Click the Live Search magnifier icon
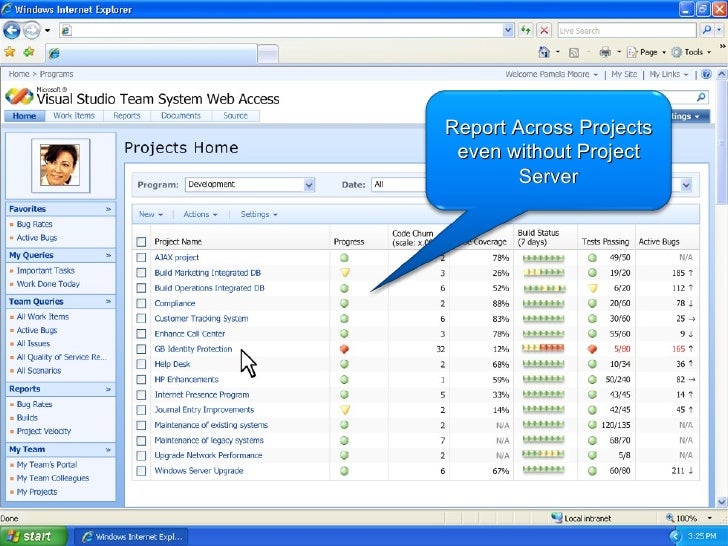This screenshot has height=546, width=728. (707, 30)
